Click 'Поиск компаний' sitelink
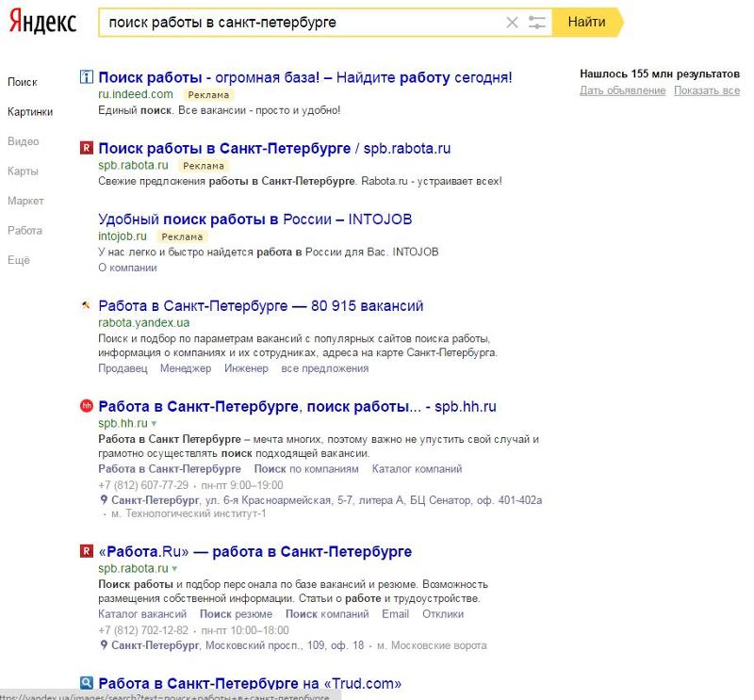The image size is (754, 700). (327, 614)
